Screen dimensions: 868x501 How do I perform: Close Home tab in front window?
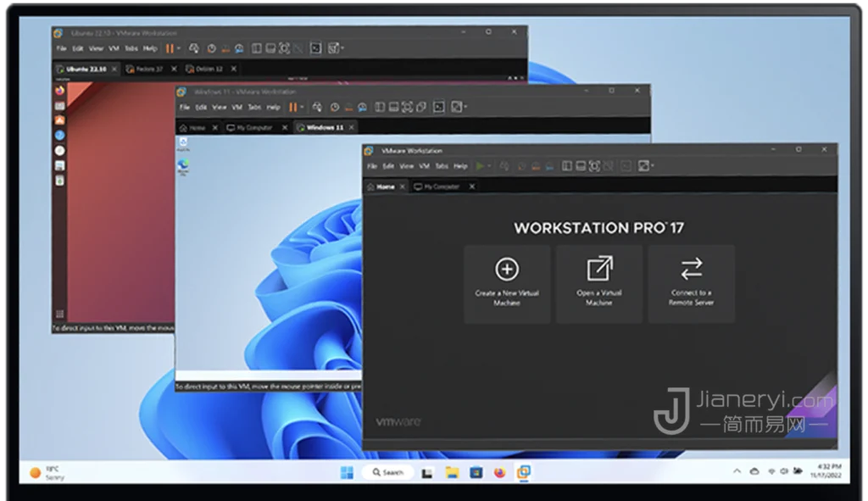pos(403,186)
